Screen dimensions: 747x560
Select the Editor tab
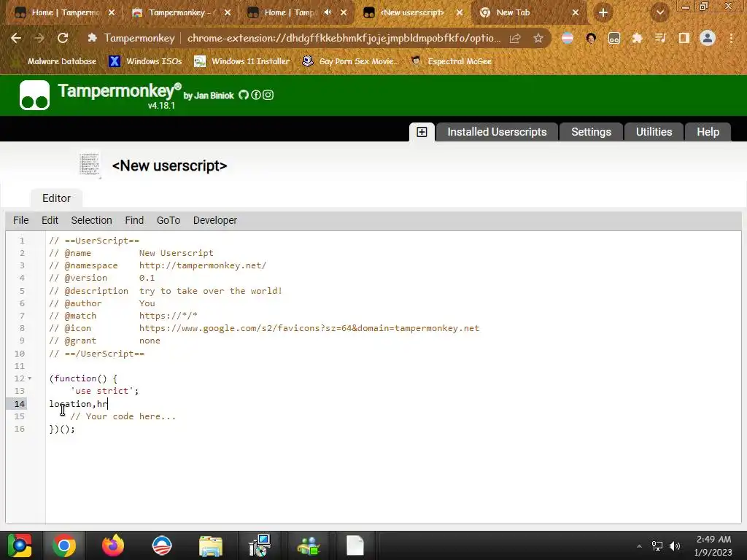coord(56,198)
